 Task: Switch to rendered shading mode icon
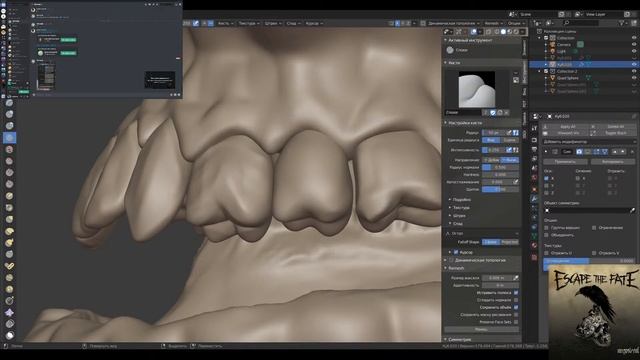516,31
